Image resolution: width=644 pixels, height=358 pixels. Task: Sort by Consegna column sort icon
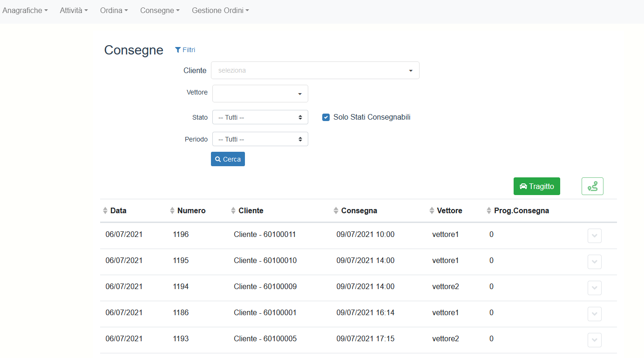336,211
